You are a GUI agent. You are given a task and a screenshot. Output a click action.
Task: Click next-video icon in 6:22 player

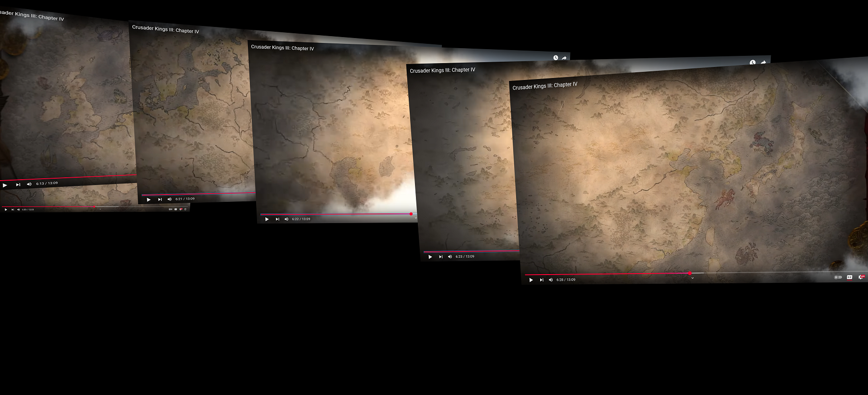[x=277, y=219]
